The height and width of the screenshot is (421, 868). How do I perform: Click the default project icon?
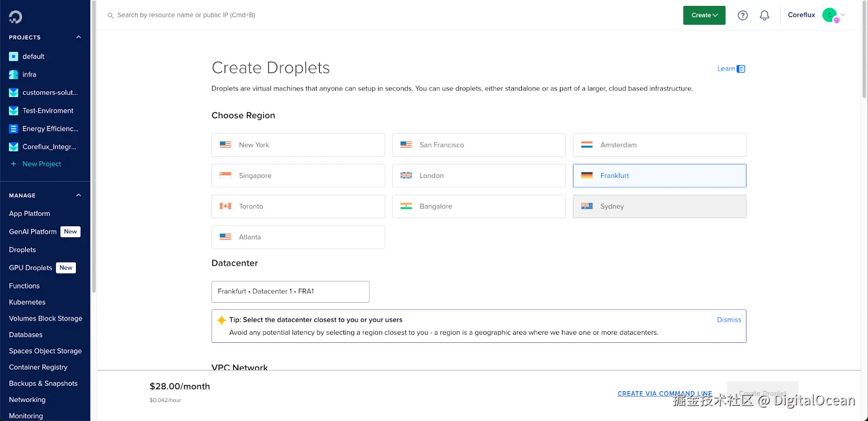(14, 56)
